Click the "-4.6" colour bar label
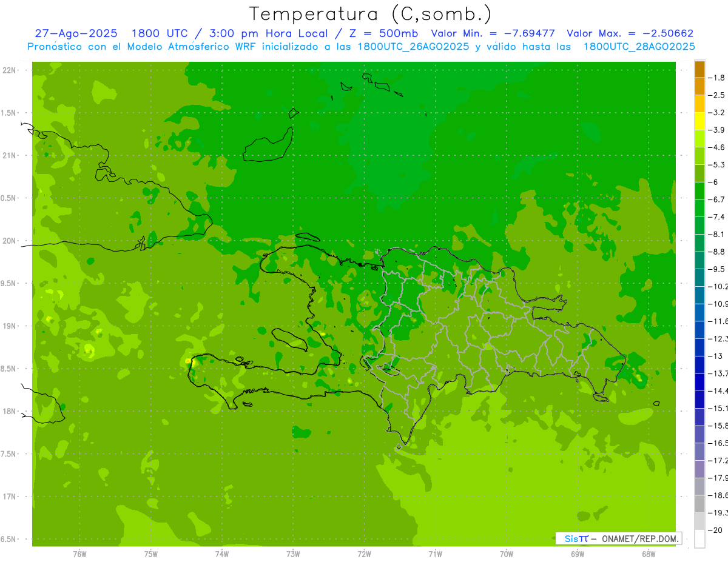This screenshot has height=562, width=728. coord(717,147)
